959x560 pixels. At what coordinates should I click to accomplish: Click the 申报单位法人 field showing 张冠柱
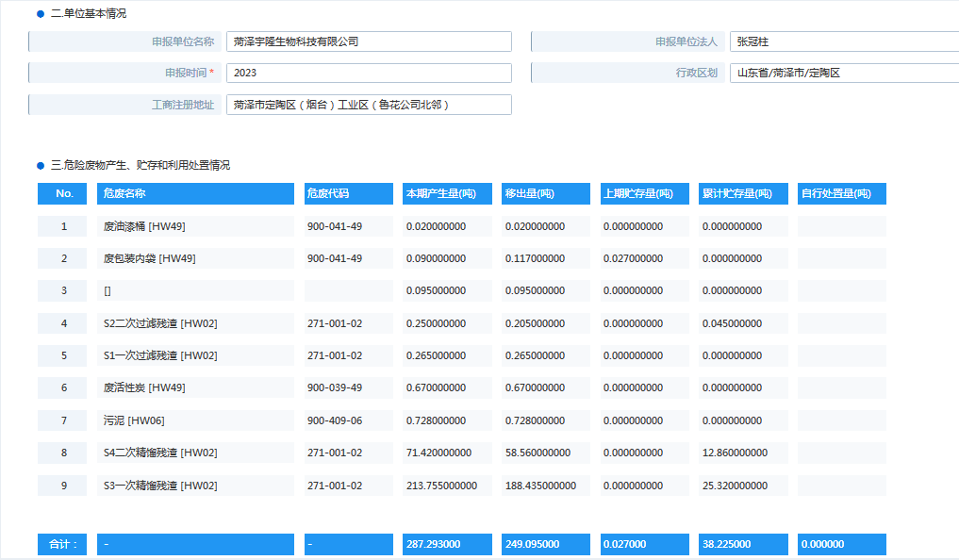pos(844,41)
